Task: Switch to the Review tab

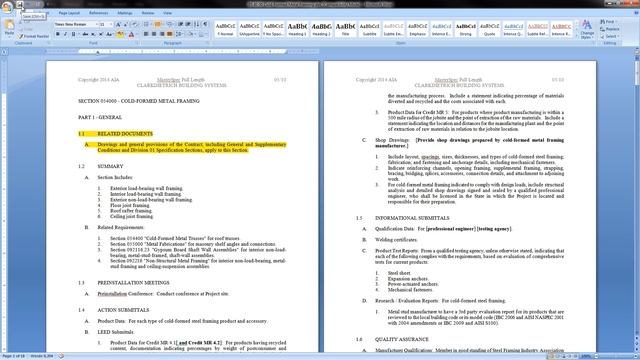Action: (148, 13)
